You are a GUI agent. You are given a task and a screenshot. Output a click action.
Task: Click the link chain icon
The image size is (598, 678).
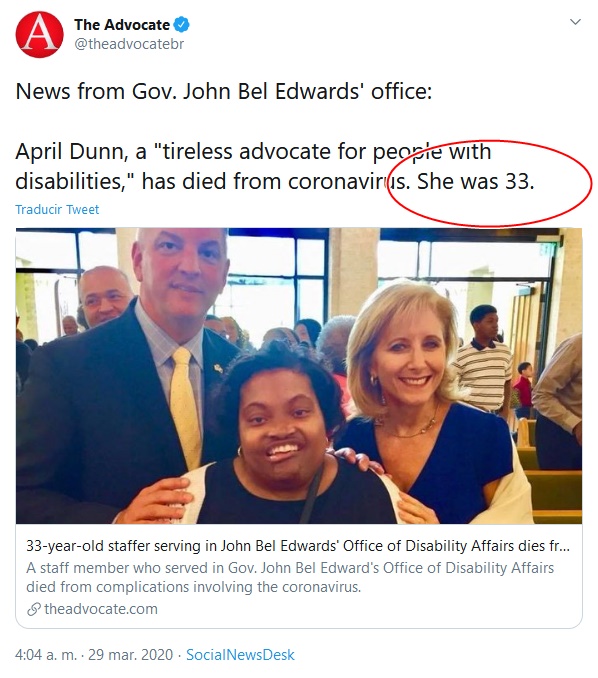tap(34, 609)
